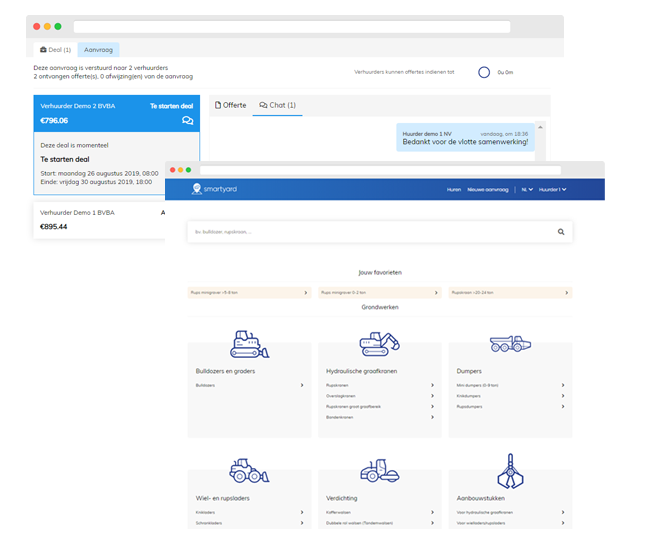Open the Knikladers subcategory row
The image size is (650, 550).
[250, 513]
